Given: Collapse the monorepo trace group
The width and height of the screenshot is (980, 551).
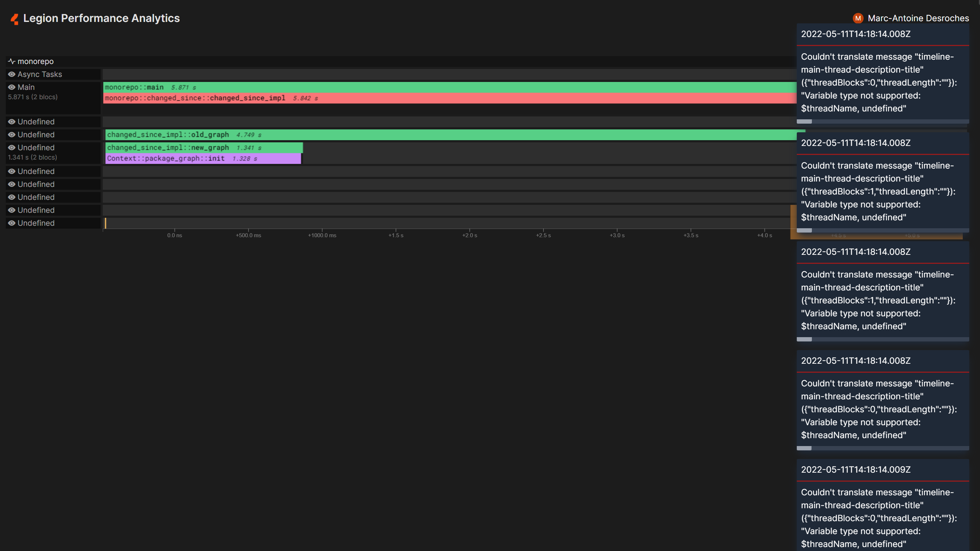Looking at the screenshot, I should pyautogui.click(x=36, y=61).
